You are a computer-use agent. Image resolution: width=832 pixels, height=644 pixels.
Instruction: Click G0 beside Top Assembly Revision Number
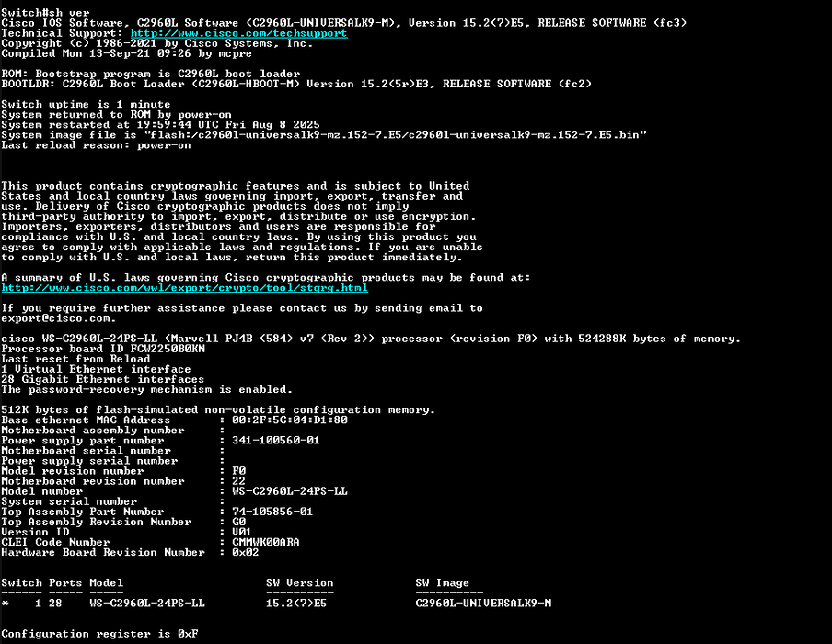point(238,522)
